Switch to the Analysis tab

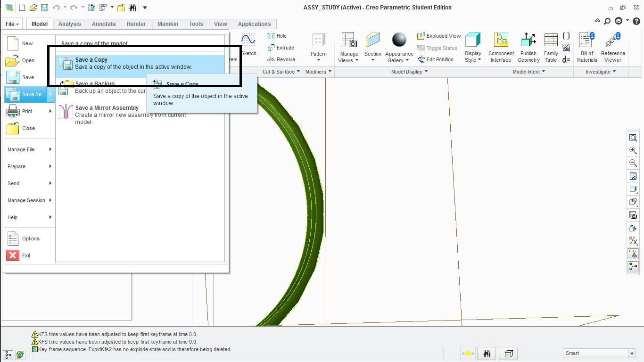click(x=70, y=24)
